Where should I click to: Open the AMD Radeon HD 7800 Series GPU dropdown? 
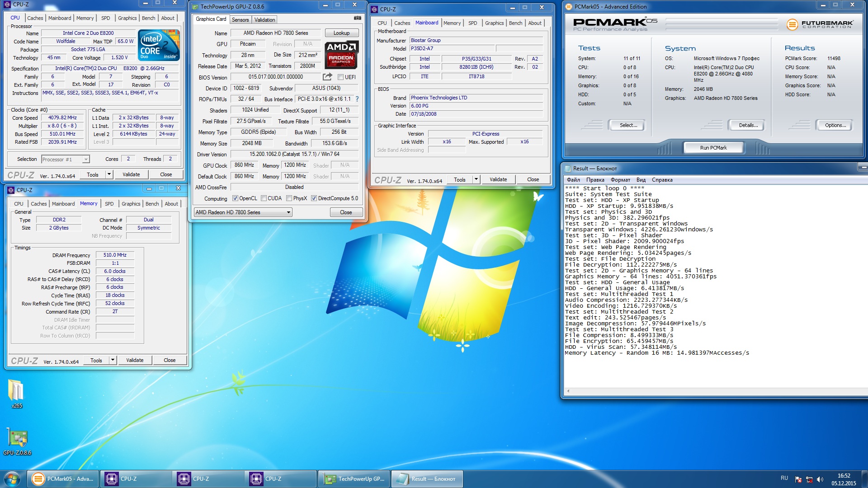[243, 212]
